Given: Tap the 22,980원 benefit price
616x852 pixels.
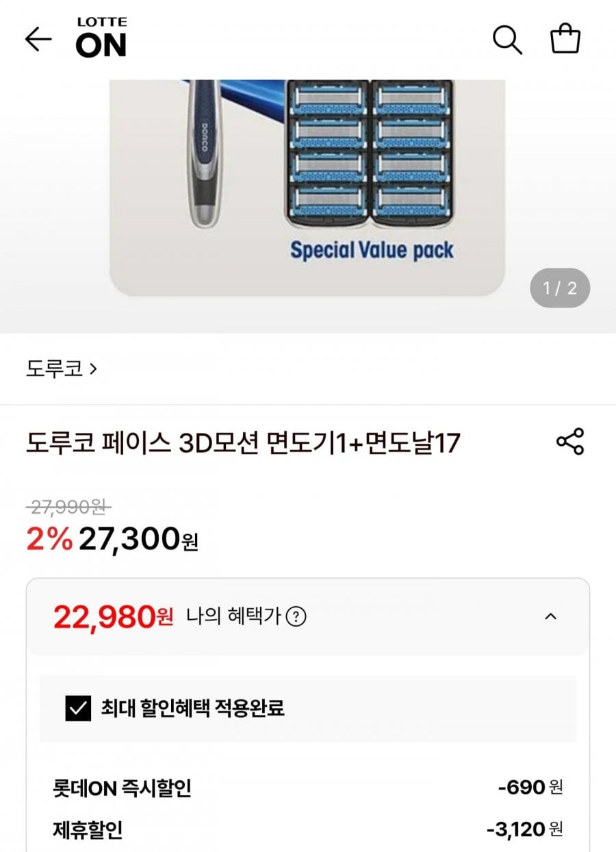Looking at the screenshot, I should pos(114,617).
